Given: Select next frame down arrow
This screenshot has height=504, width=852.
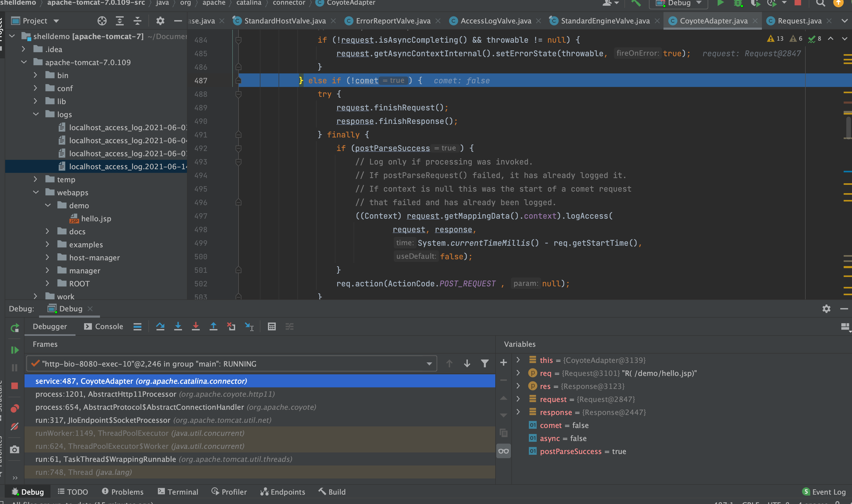Looking at the screenshot, I should click(x=467, y=364).
